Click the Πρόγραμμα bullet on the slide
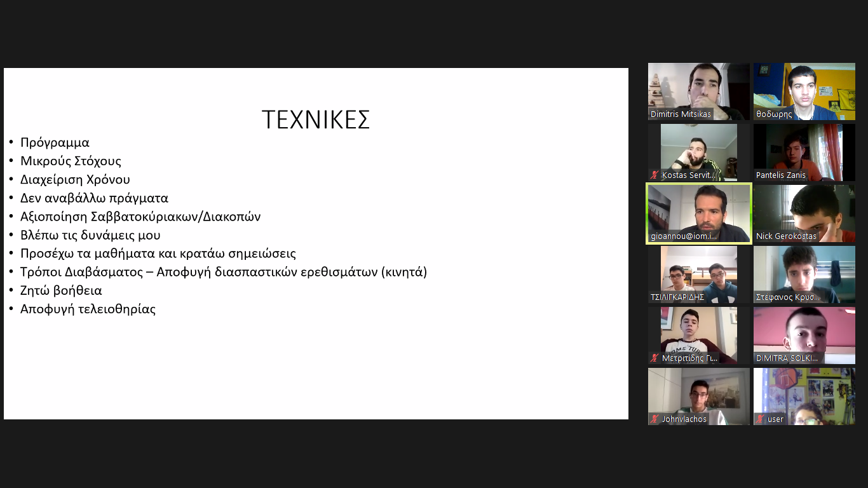The image size is (868, 488). [55, 142]
